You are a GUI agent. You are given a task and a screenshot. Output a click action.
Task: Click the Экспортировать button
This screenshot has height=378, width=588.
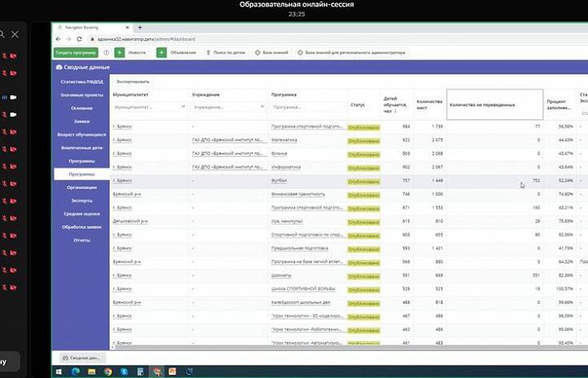(133, 82)
